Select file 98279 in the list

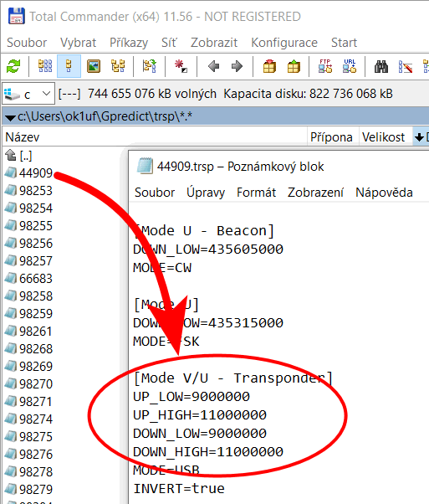pos(36,490)
